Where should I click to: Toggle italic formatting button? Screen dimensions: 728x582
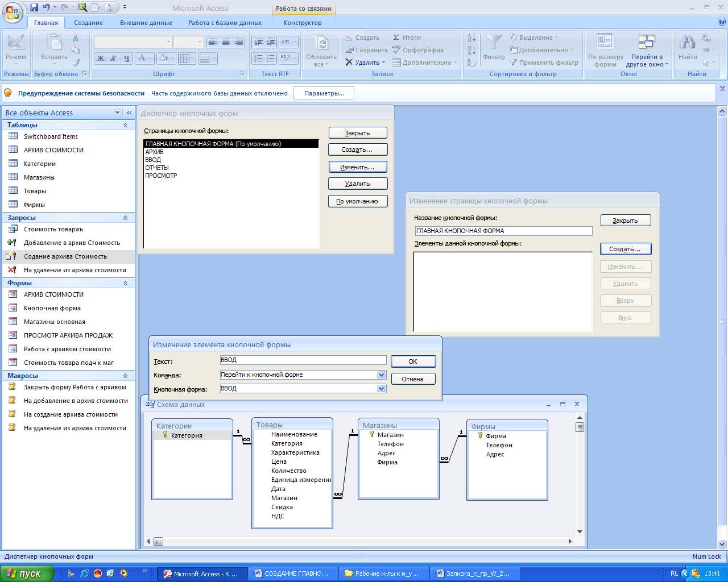tap(114, 58)
